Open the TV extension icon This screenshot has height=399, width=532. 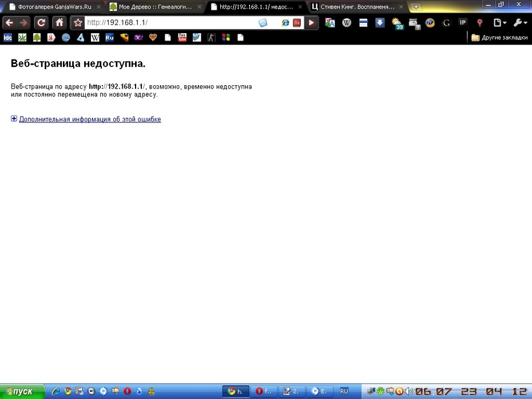click(x=430, y=23)
